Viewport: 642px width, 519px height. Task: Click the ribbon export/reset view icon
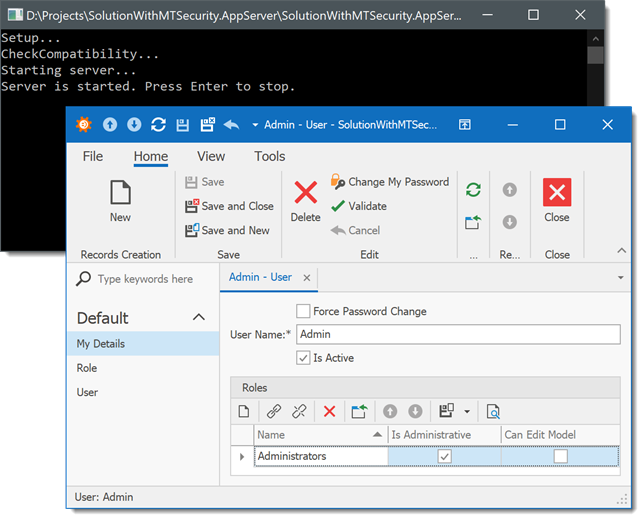[x=473, y=222]
